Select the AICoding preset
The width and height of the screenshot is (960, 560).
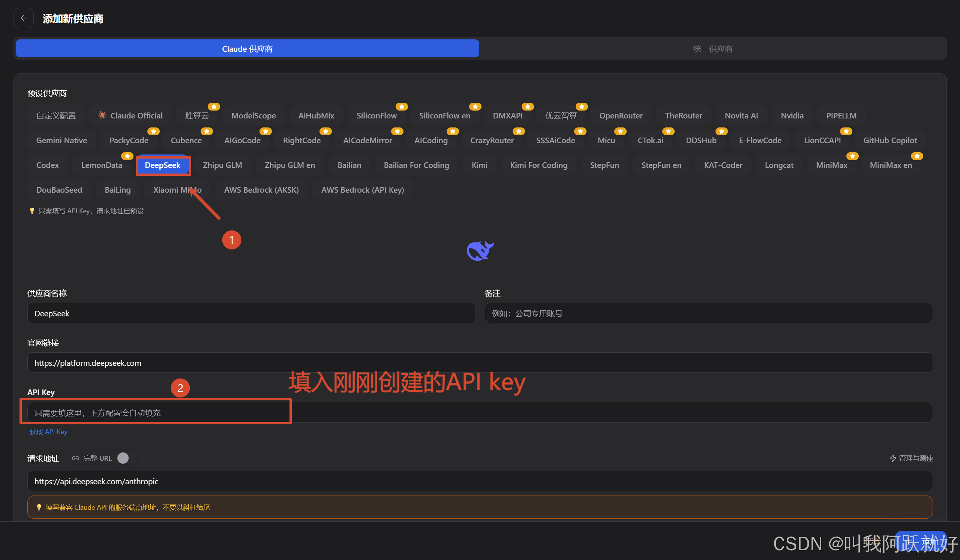pos(431,140)
